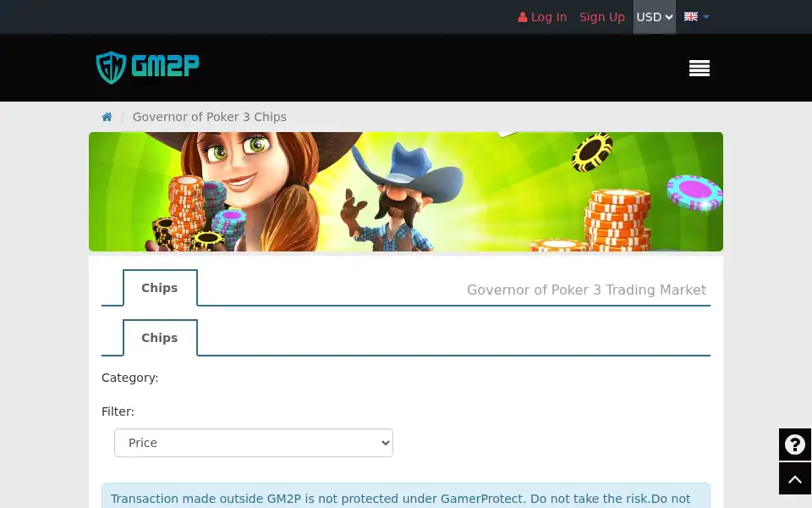Image resolution: width=812 pixels, height=508 pixels.
Task: Open the help question mark button
Action: 795,444
